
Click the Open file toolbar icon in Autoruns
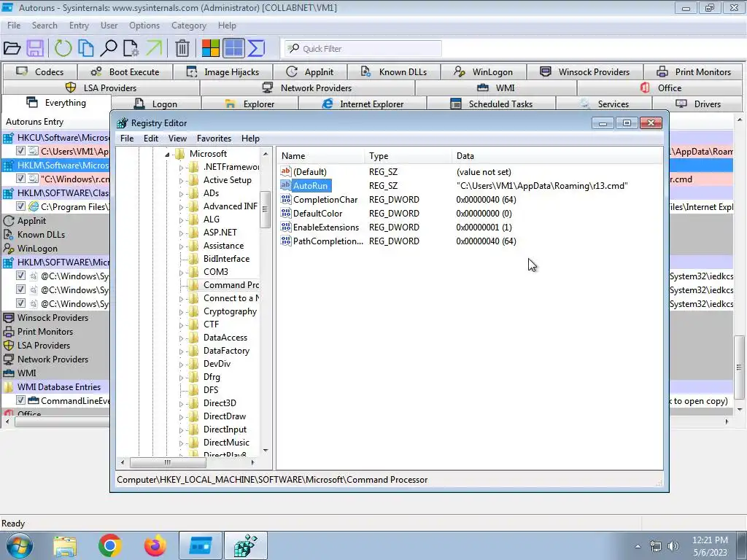[x=12, y=48]
